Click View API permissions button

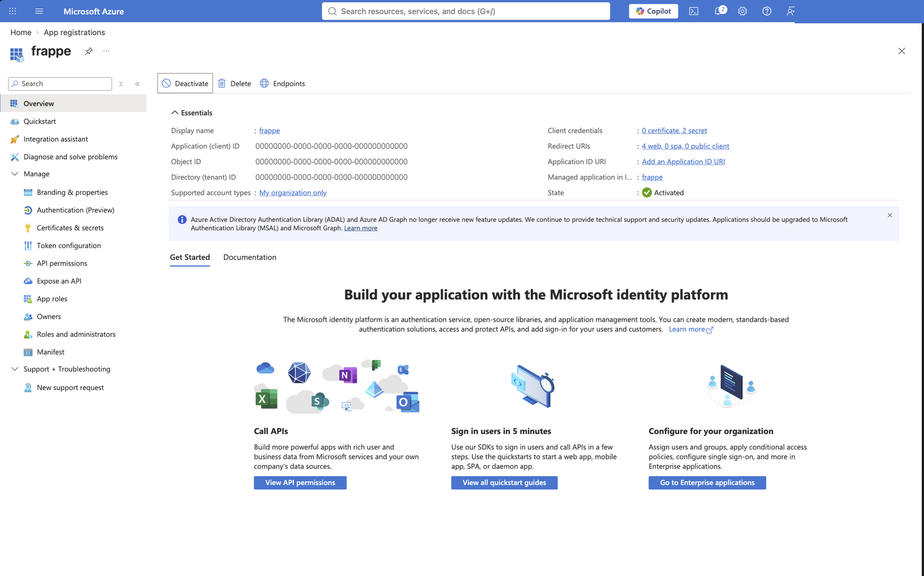(x=300, y=482)
